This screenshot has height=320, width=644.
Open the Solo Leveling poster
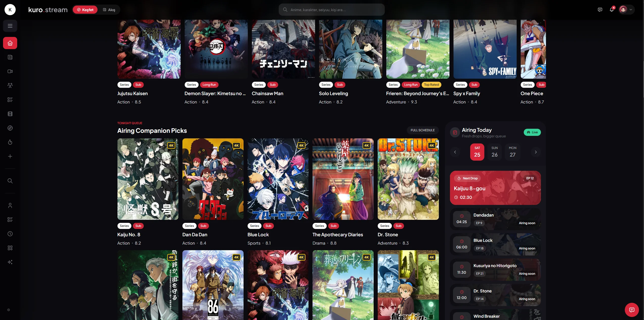click(x=350, y=49)
